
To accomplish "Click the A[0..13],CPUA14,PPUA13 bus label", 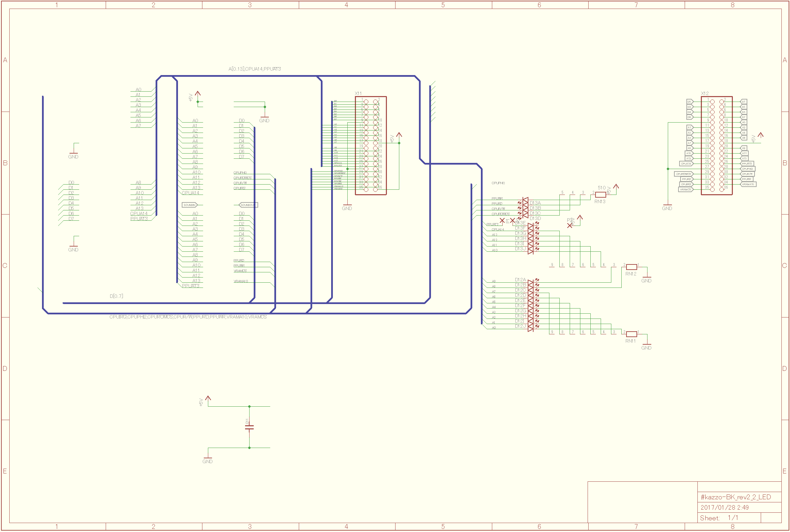I will [254, 69].
